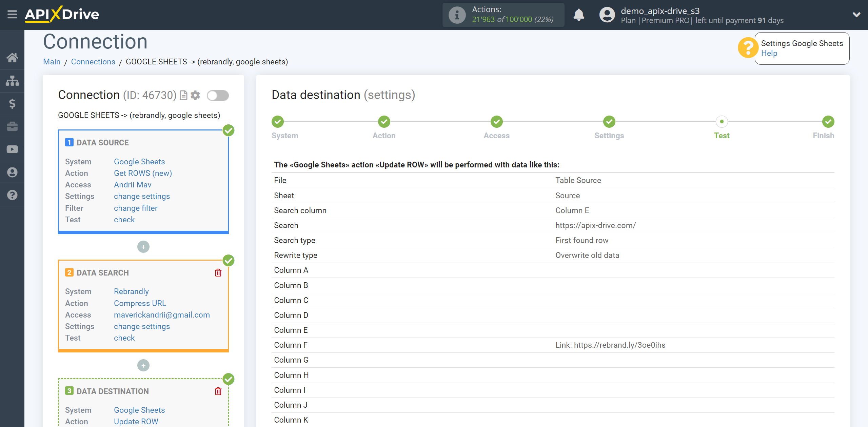
Task: Select the First found row value
Action: point(582,240)
